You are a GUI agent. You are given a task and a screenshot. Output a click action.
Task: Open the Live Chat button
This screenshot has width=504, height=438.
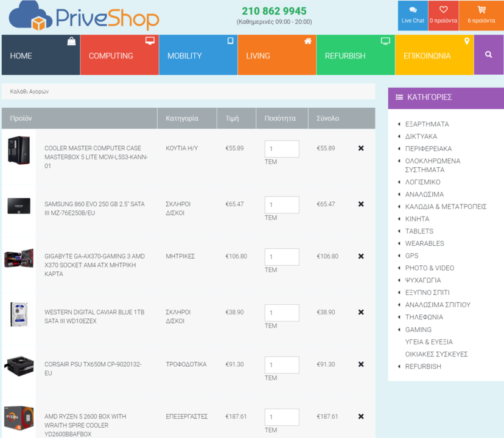click(413, 15)
